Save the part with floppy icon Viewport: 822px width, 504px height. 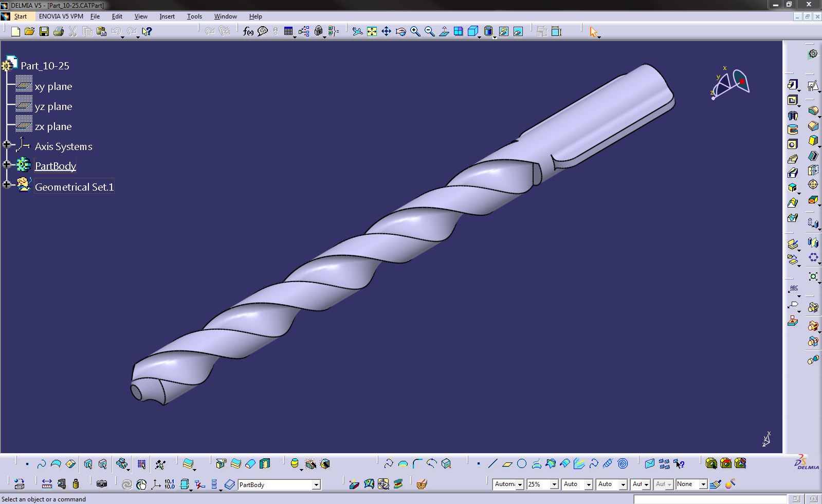[x=44, y=32]
